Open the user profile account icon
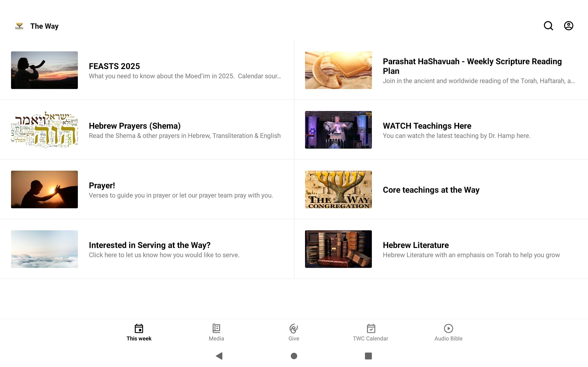The height and width of the screenshot is (367, 588). [568, 26]
